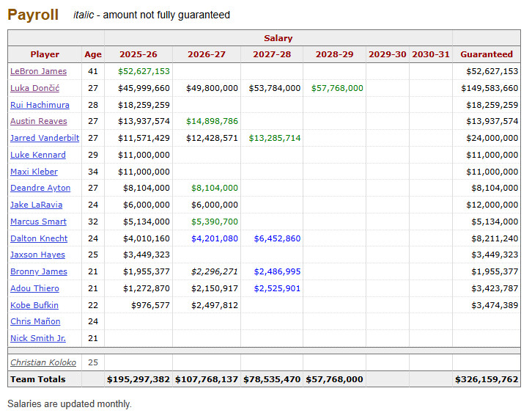Open LeBron James player page
This screenshot has width=532, height=413.
(x=38, y=71)
